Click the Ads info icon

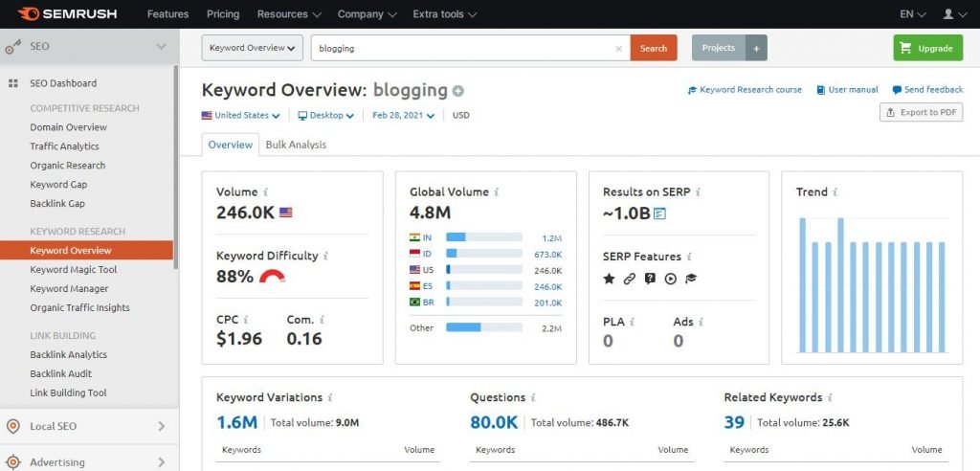pyautogui.click(x=701, y=322)
